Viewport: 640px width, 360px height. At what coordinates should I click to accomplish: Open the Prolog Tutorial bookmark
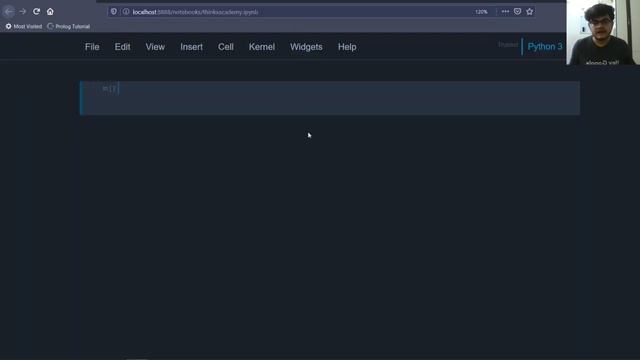tap(69, 26)
